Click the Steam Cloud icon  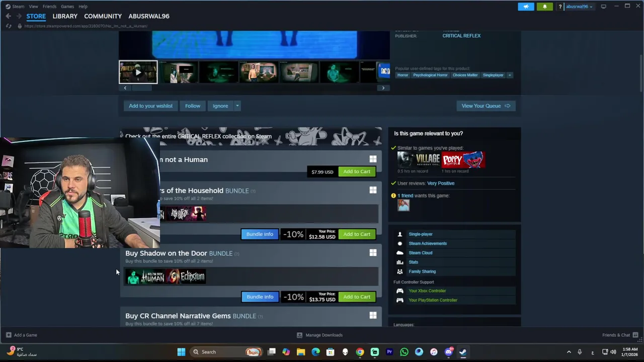(400, 253)
